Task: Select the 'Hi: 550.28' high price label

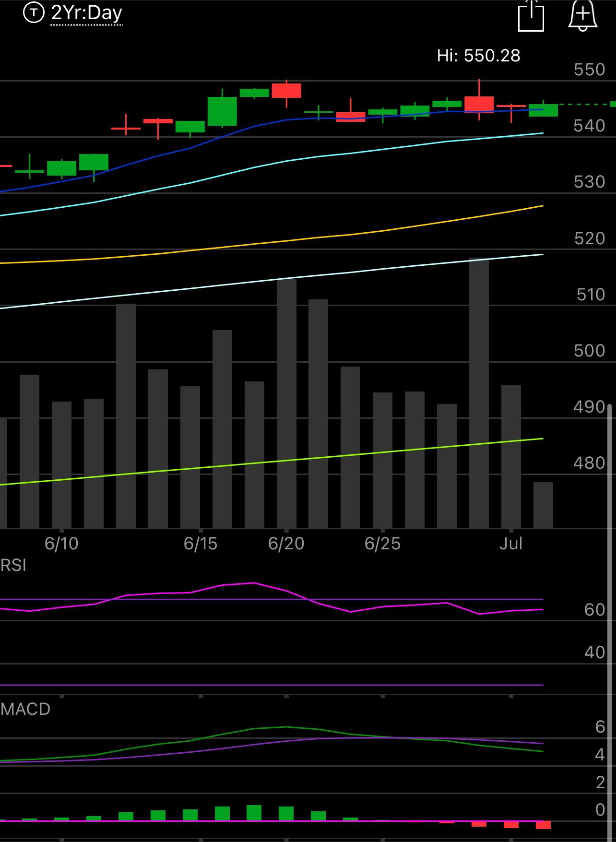Action: coord(478,56)
